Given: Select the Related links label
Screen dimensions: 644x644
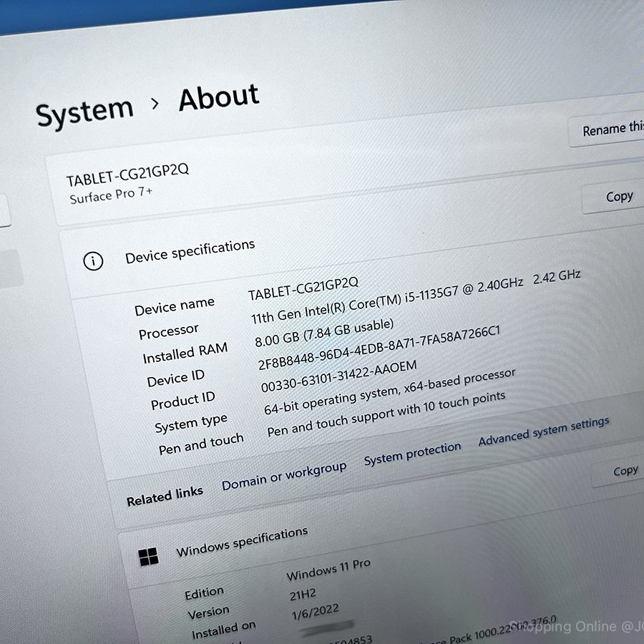Looking at the screenshot, I should (165, 497).
